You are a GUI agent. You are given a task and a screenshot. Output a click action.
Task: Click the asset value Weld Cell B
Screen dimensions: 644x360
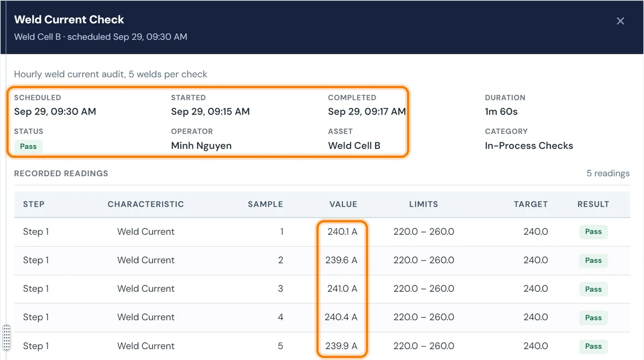pos(354,146)
